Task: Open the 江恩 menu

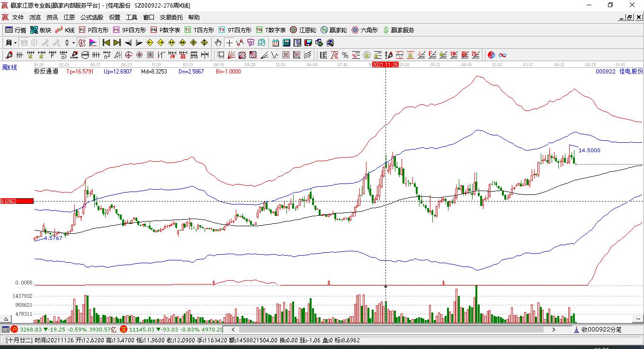Action: [69, 18]
